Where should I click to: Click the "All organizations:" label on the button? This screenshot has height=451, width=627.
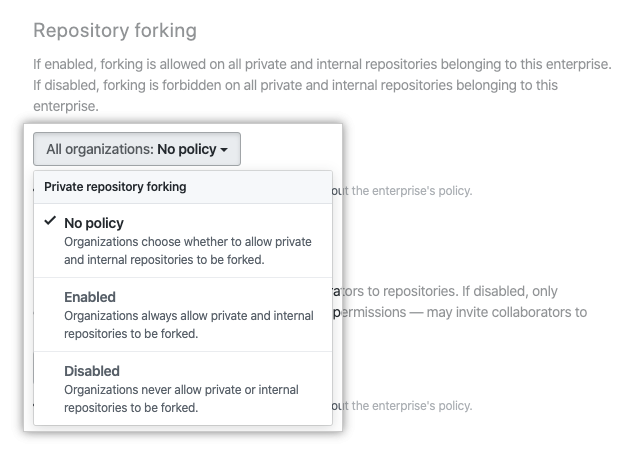pos(99,149)
